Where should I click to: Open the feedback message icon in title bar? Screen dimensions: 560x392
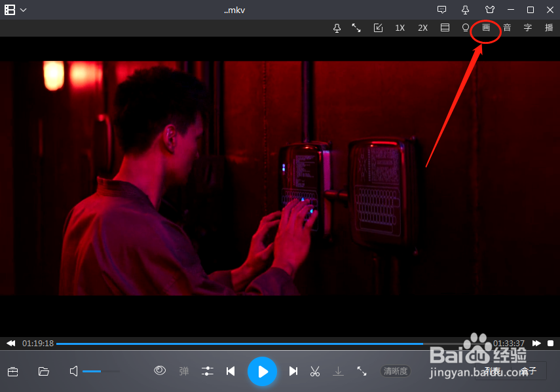point(442,10)
